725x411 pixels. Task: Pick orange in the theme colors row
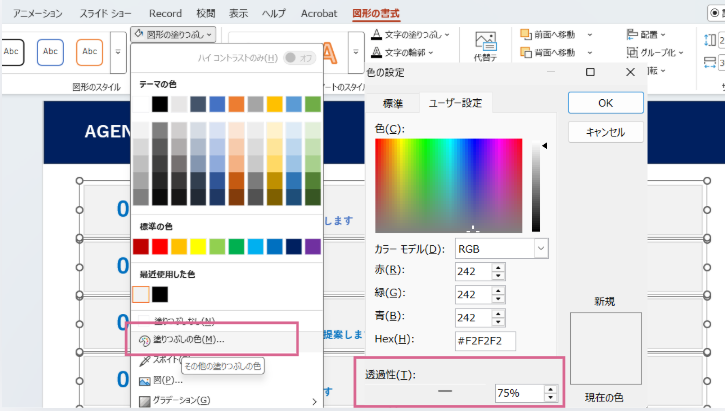click(236, 104)
